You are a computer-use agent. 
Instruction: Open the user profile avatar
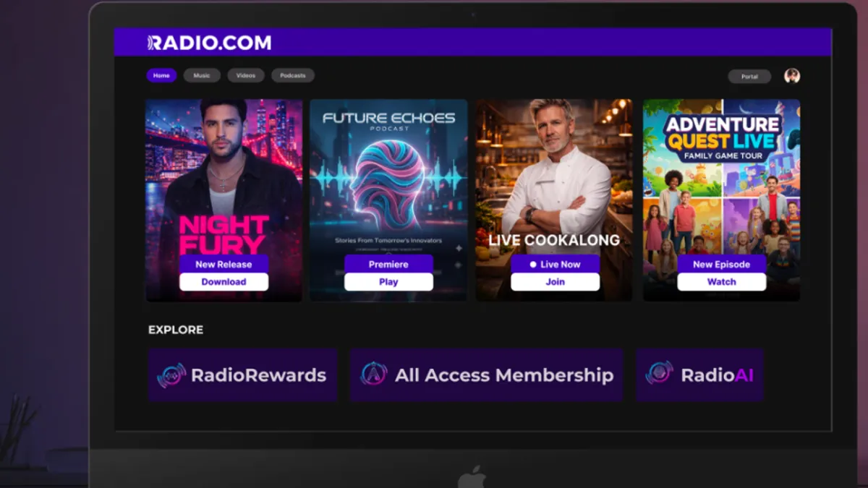(x=792, y=76)
